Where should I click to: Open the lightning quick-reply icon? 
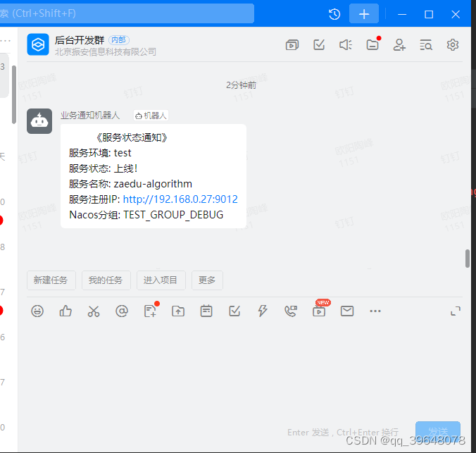point(263,311)
